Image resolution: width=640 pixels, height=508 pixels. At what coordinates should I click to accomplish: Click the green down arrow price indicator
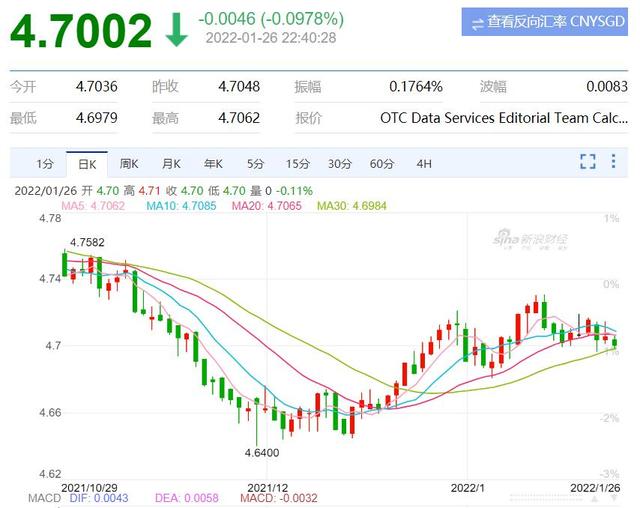point(176,30)
